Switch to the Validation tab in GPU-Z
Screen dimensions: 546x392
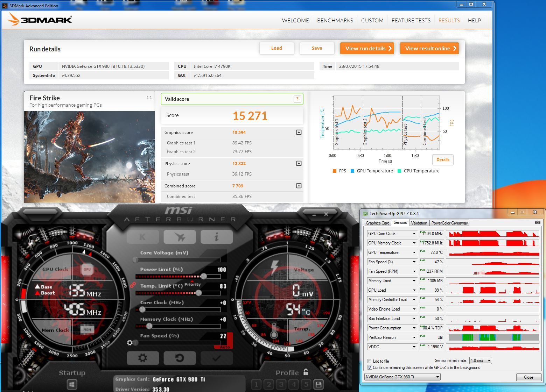pos(419,223)
